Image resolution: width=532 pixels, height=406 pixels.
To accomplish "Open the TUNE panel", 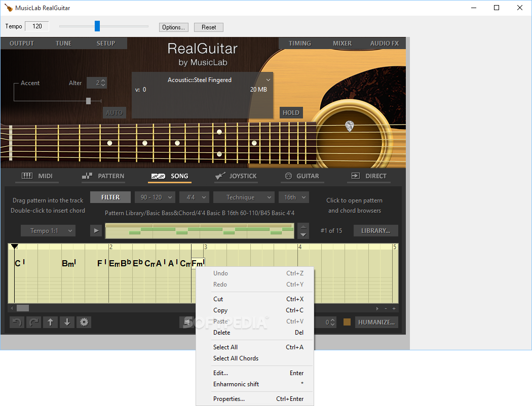I will pos(64,44).
